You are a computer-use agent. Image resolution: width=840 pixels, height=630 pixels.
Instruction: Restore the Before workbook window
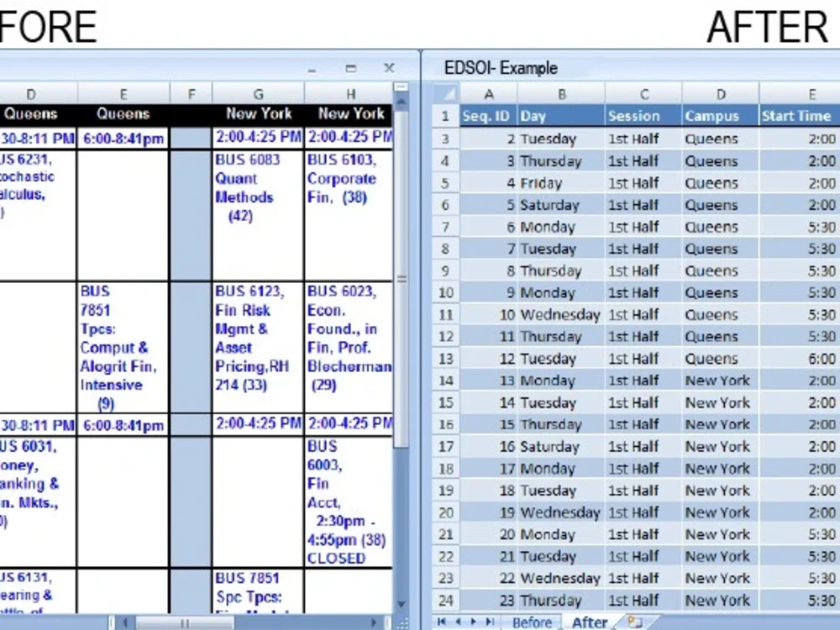click(351, 68)
